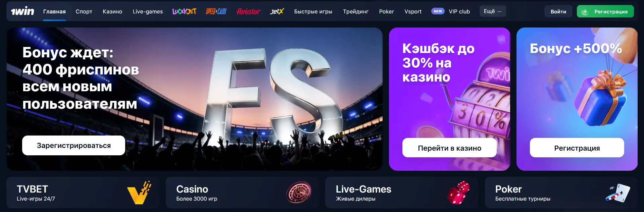Click the Зарегистрироваться banner button

tap(73, 145)
